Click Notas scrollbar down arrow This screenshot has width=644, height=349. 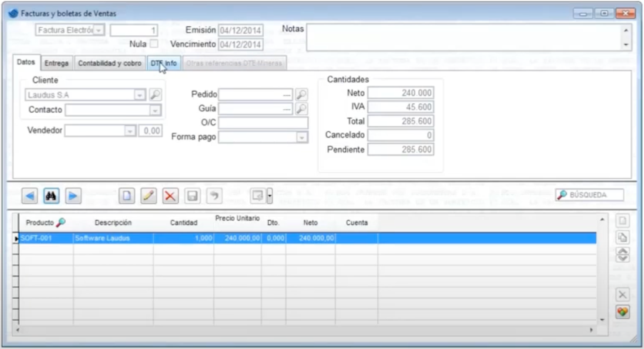[626, 45]
